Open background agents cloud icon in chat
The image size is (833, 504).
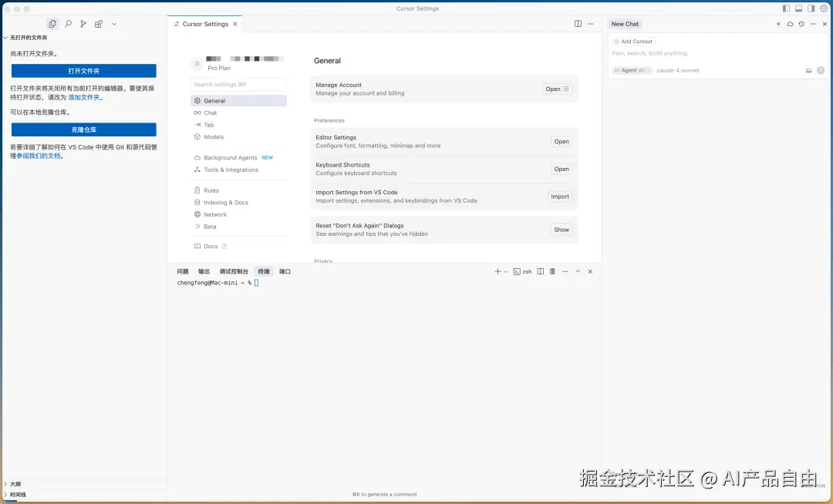(790, 24)
